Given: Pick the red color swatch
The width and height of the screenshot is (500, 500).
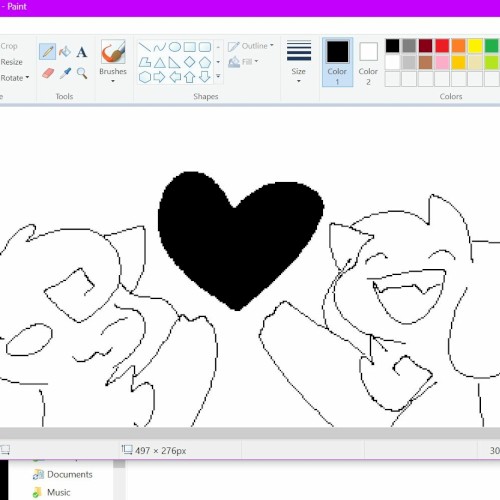Looking at the screenshot, I should [x=442, y=46].
